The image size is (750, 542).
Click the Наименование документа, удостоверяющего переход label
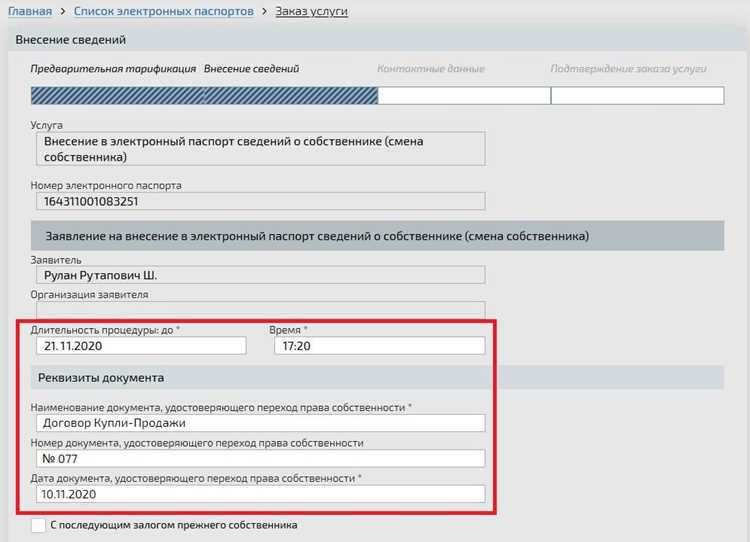pos(221,408)
